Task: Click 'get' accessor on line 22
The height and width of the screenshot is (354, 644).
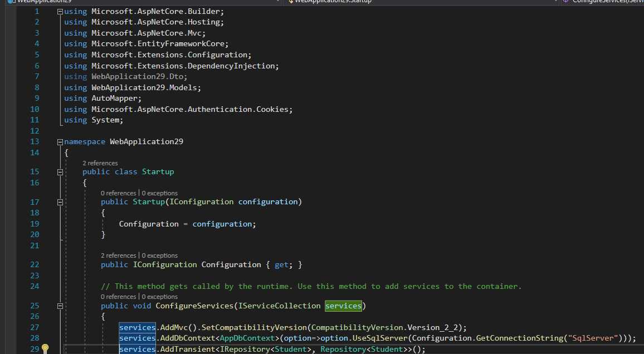Action: [x=281, y=264]
